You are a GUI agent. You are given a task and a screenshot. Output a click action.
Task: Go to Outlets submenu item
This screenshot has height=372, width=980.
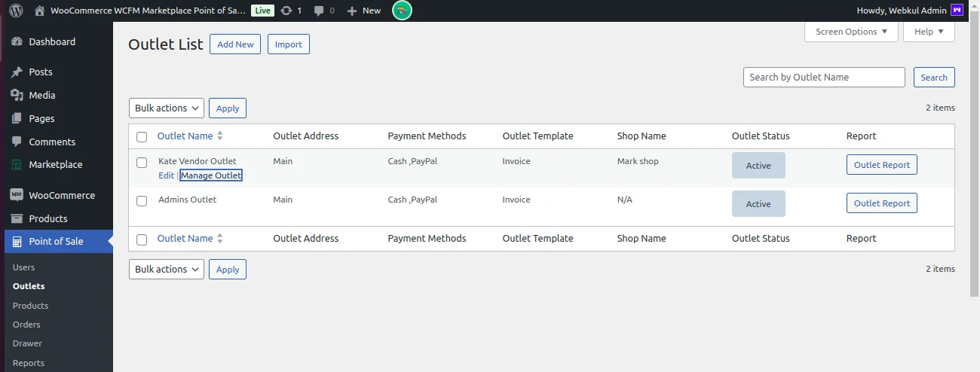coord(29,286)
